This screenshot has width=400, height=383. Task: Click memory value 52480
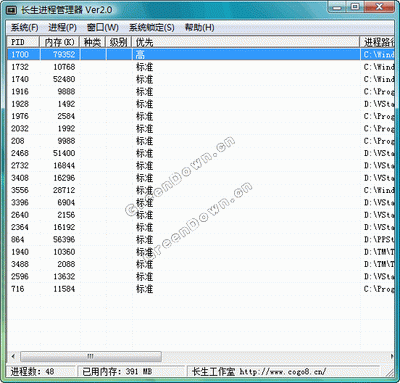(64, 79)
